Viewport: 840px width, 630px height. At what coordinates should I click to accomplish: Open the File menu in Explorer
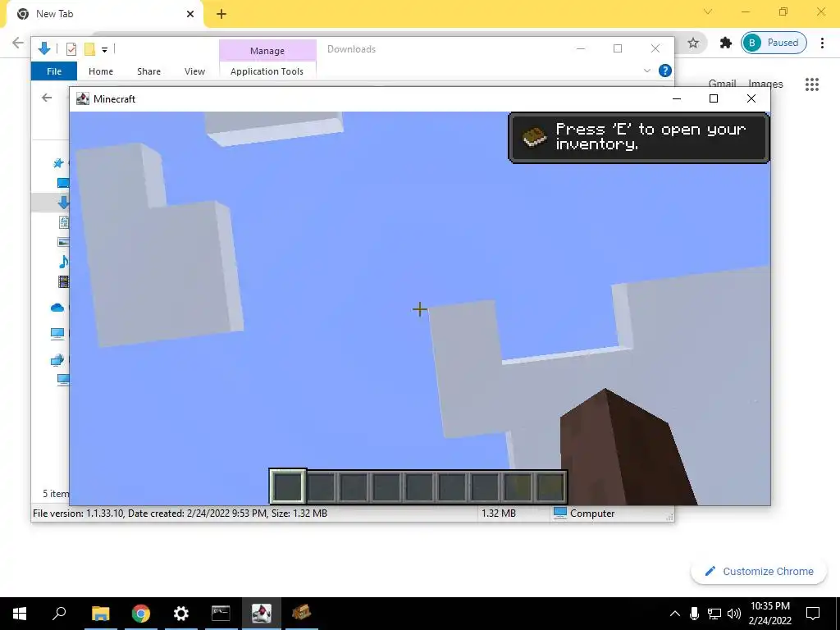(x=54, y=71)
